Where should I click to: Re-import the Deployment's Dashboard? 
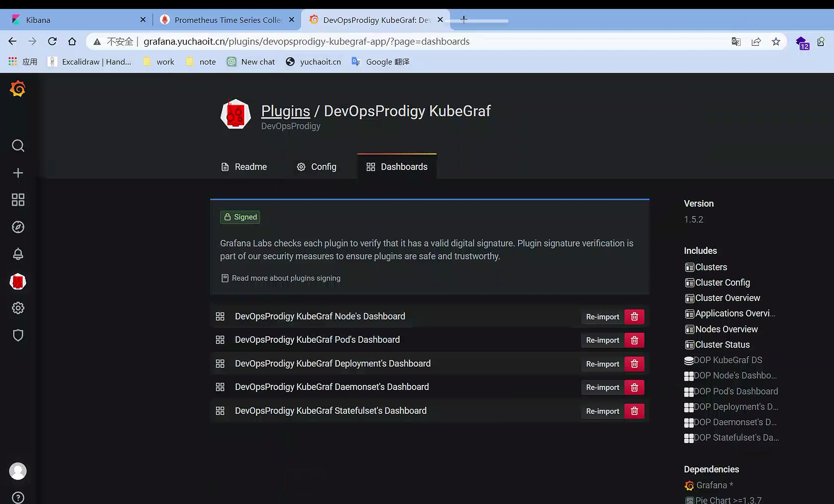coord(602,364)
